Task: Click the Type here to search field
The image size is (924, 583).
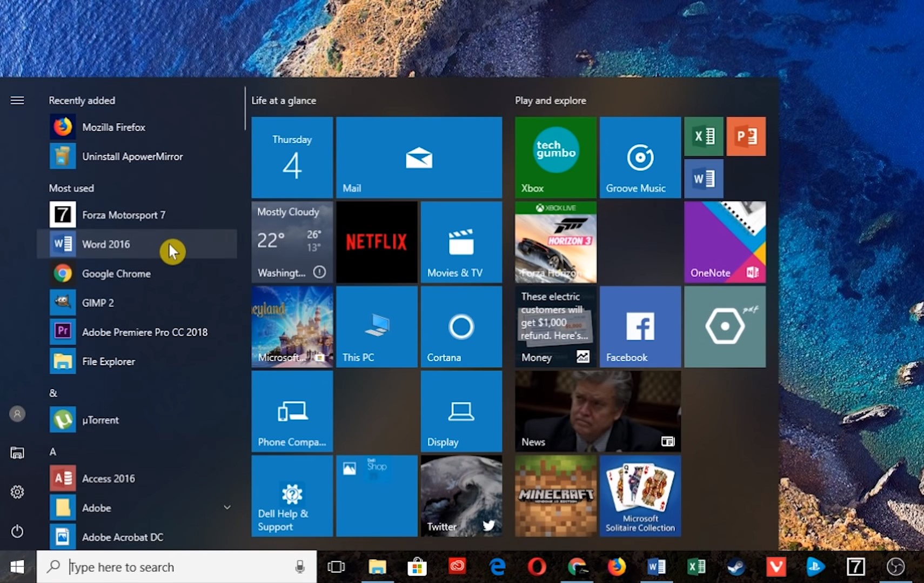Action: [162, 566]
